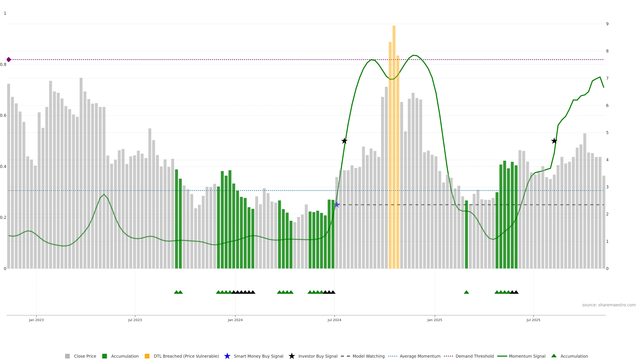Click the blue Smart Money Buy star on chart

(337, 205)
